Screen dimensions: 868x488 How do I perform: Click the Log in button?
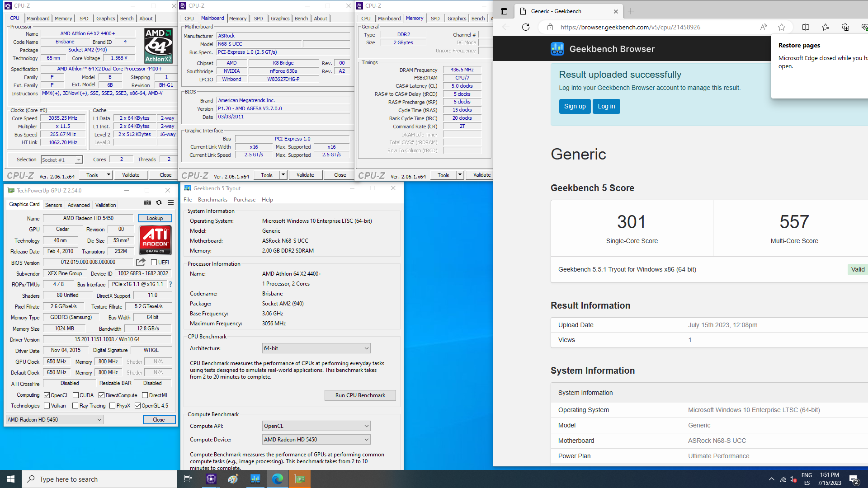coord(606,107)
